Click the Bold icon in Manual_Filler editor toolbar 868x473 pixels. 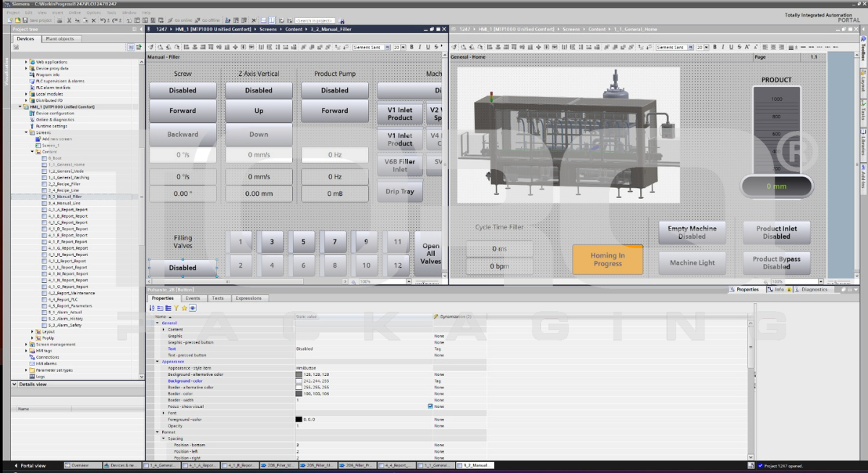point(412,47)
